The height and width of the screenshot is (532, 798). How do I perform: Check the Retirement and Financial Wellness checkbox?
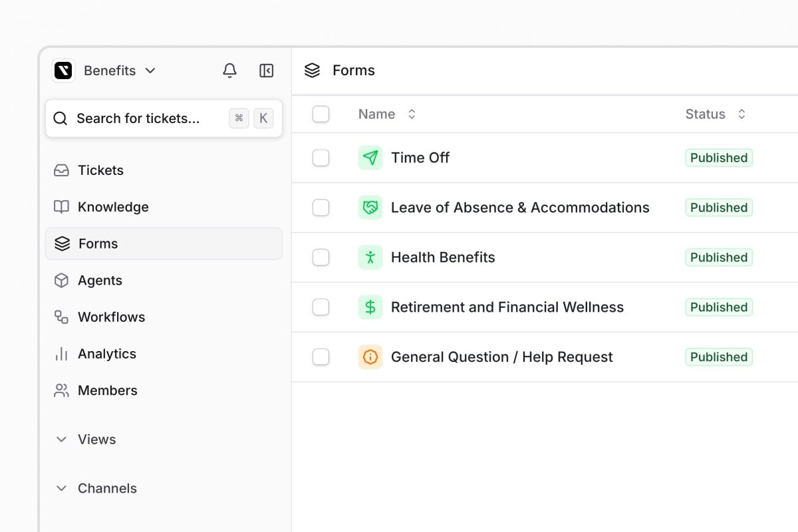pos(321,307)
